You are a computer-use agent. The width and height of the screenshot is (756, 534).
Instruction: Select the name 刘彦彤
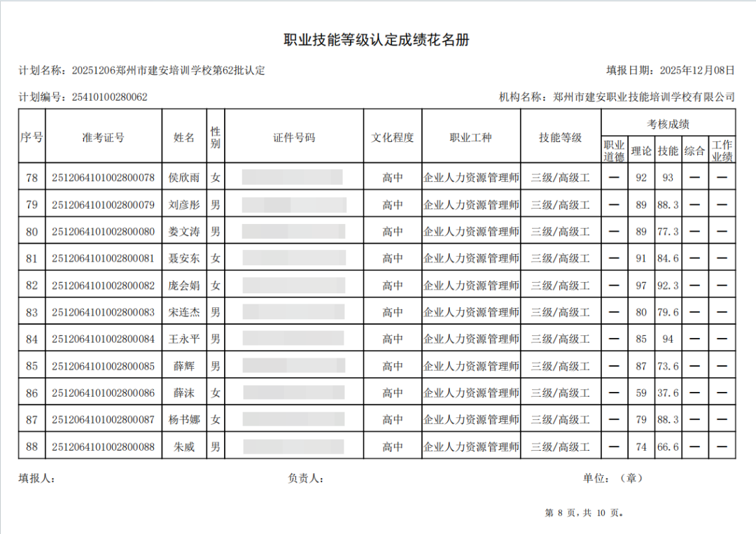(184, 205)
